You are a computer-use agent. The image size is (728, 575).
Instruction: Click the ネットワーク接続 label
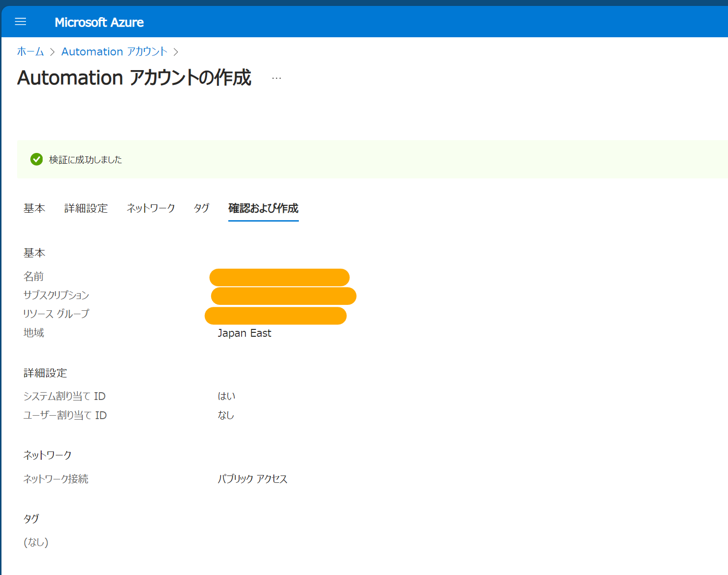56,479
